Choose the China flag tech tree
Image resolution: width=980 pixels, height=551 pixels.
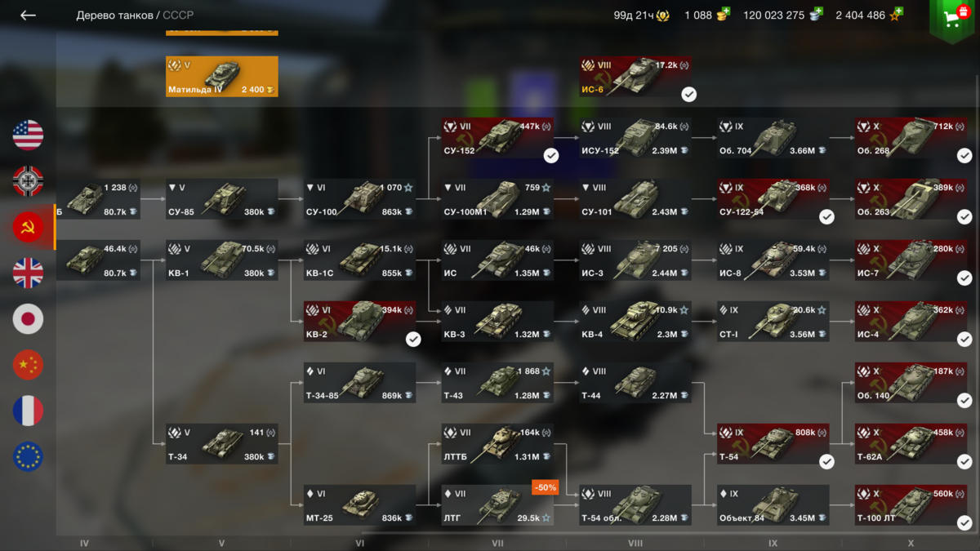[x=28, y=364]
